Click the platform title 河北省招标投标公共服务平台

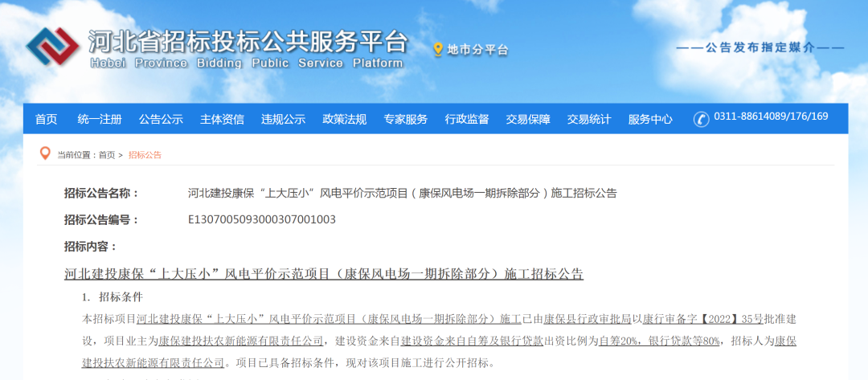[x=248, y=41]
